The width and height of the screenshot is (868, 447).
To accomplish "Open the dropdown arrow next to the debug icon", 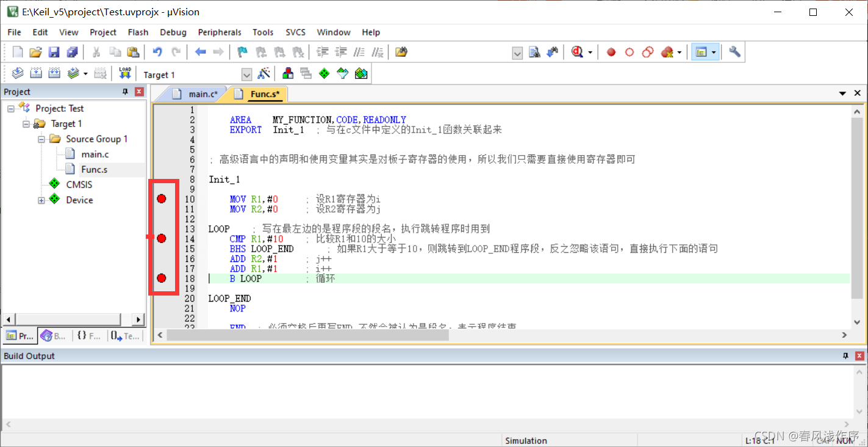I will (x=590, y=53).
